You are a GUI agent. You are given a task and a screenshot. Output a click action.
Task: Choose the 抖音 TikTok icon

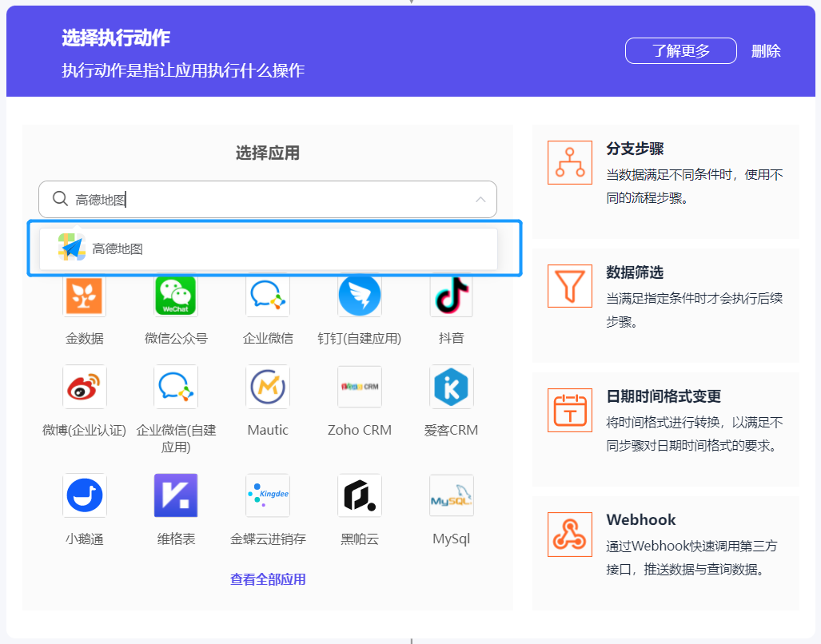(452, 295)
